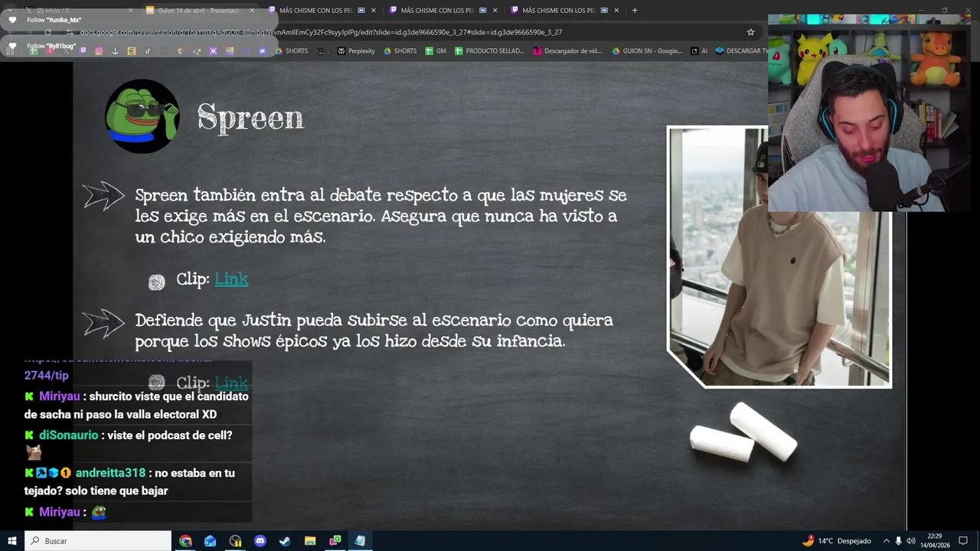Select the third MÁS CHISME CON LOS PEL tab
The image size is (980, 551).
[564, 10]
